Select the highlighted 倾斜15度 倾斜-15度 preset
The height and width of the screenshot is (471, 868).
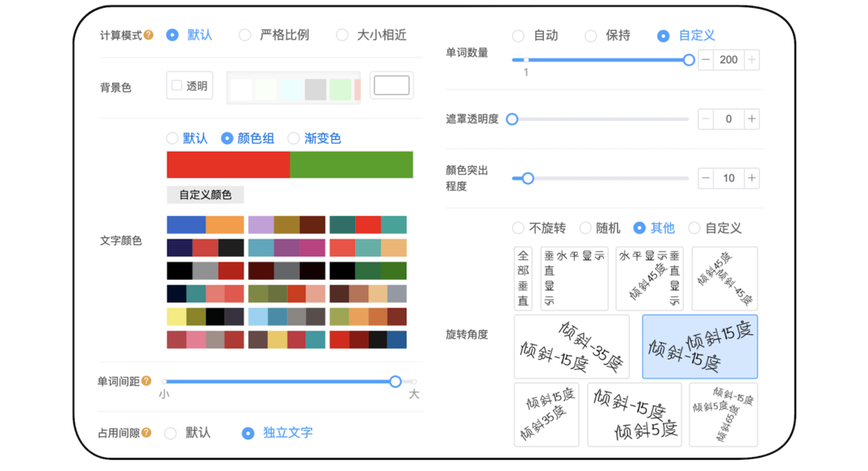point(700,347)
